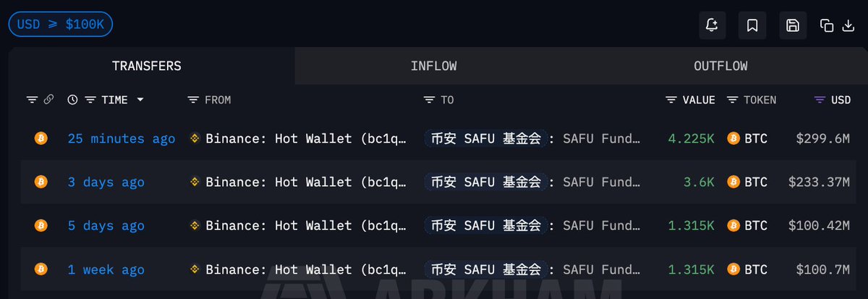The image size is (868, 299).
Task: Click the save floppy disk icon
Action: [x=793, y=26]
